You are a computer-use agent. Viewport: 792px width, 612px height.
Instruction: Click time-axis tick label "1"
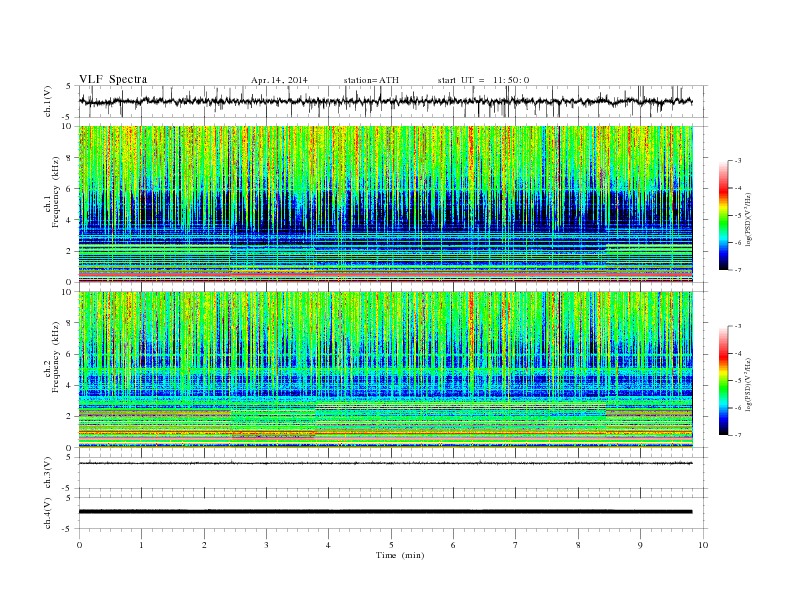pyautogui.click(x=141, y=545)
